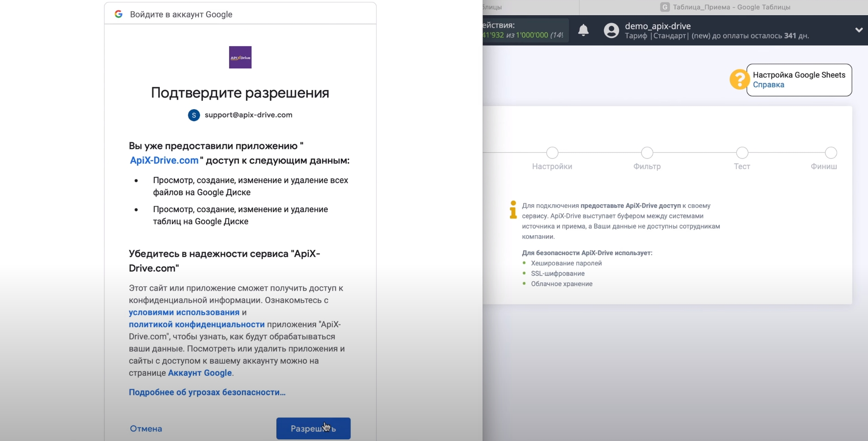The height and width of the screenshot is (441, 868).
Task: Select the Финиш step circle
Action: (x=831, y=153)
